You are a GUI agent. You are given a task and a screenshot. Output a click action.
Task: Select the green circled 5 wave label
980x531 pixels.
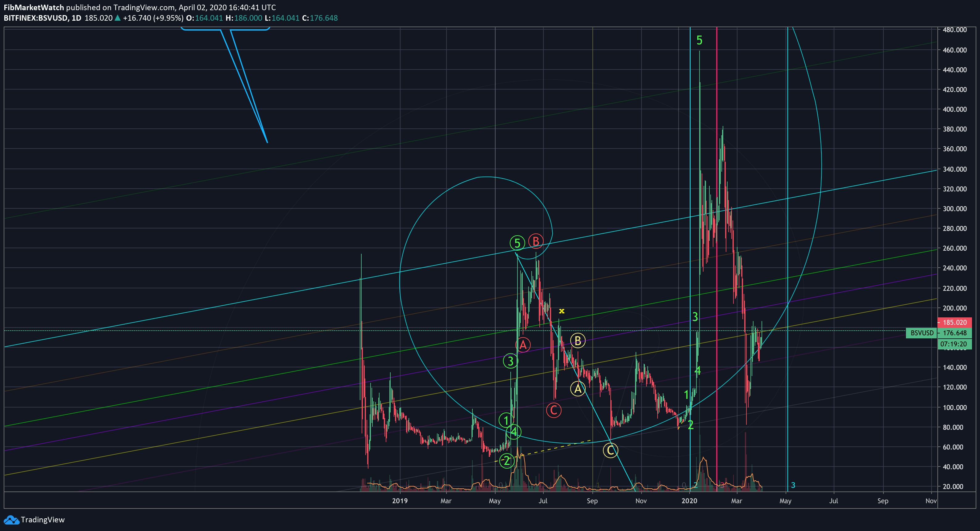click(517, 243)
